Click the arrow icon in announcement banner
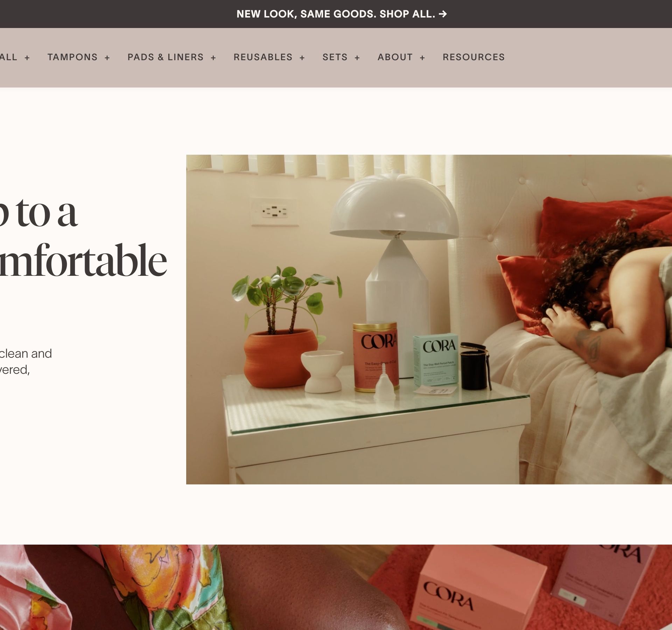 443,14
